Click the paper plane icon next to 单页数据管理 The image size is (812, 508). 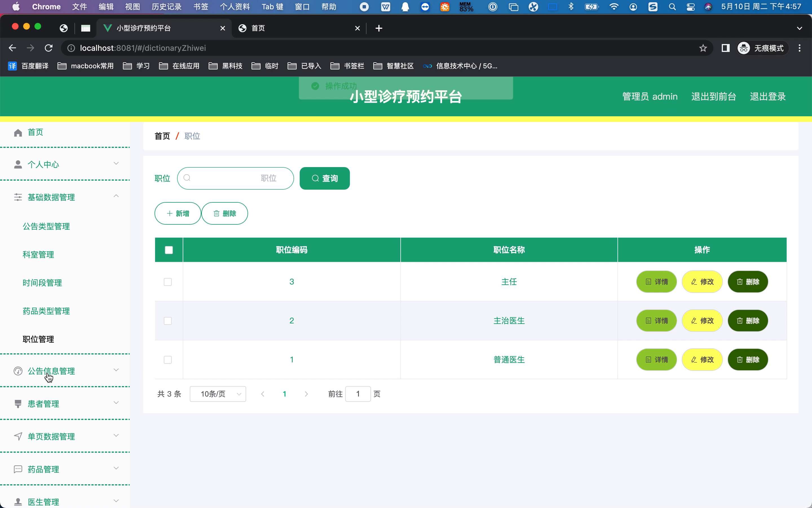coord(18,436)
